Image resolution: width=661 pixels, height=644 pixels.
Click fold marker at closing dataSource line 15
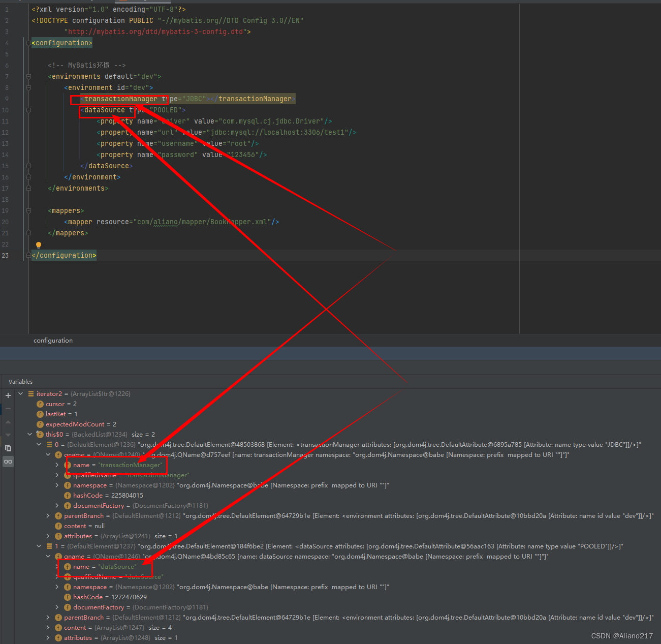(28, 166)
